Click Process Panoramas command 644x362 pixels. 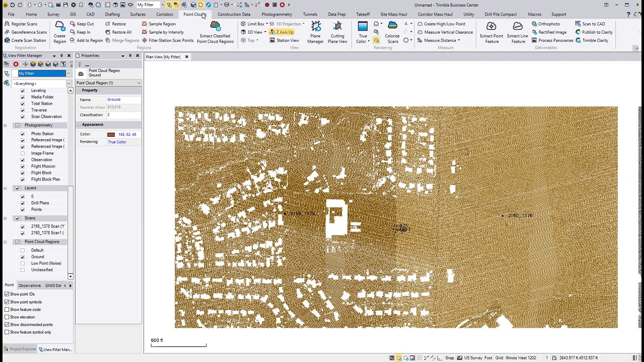552,40
